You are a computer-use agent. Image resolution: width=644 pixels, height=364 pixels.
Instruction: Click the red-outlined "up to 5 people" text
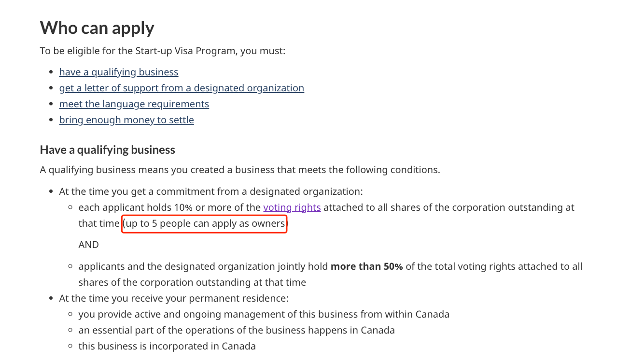tap(205, 224)
